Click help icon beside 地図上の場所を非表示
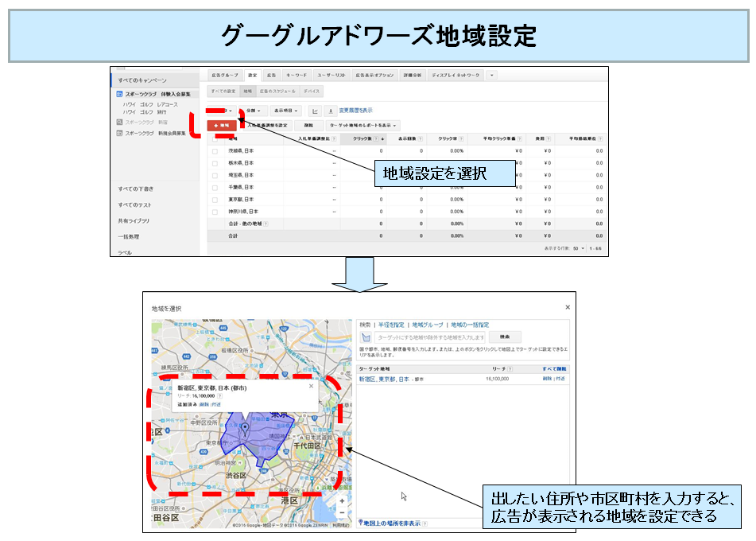756x541 pixels. [x=425, y=523]
